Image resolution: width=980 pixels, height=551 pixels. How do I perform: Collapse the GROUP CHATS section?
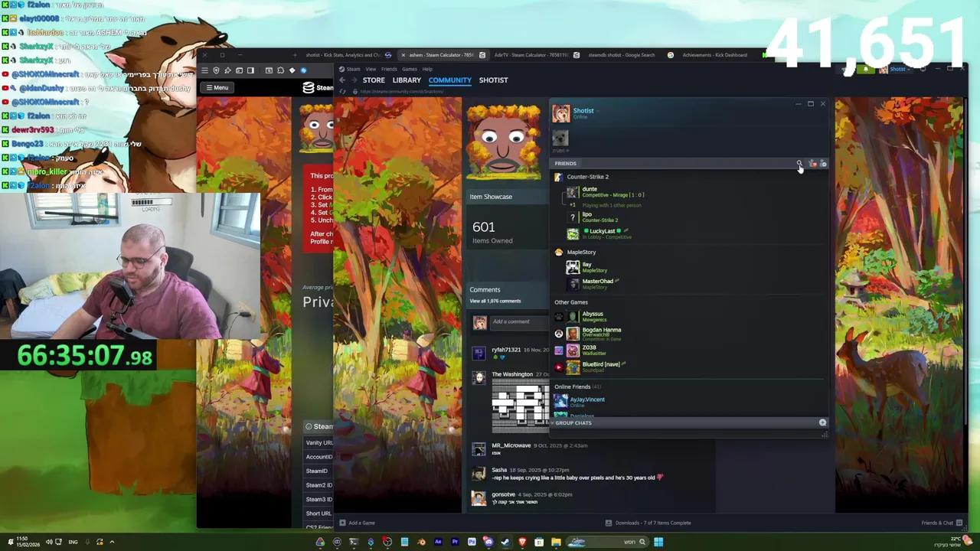(573, 422)
